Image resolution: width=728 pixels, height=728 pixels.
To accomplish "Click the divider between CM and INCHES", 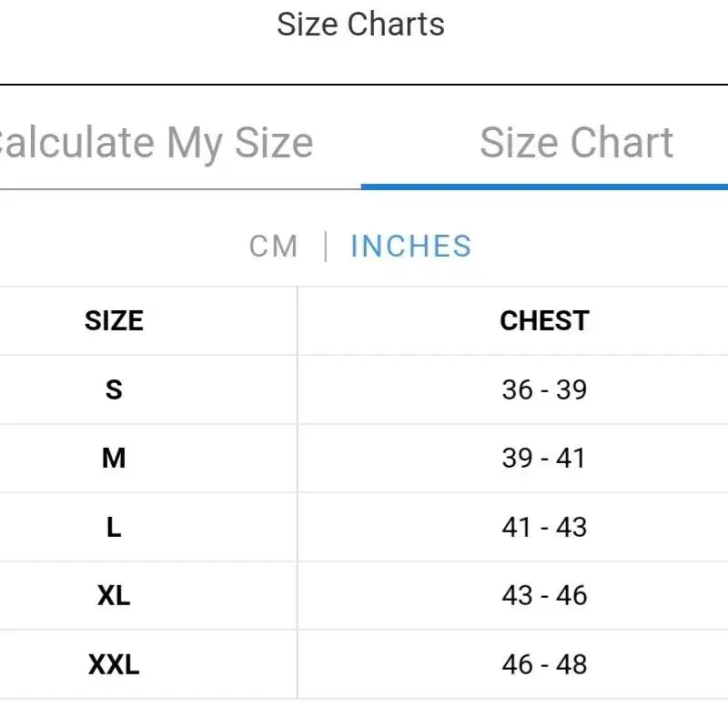I will coord(326,247).
